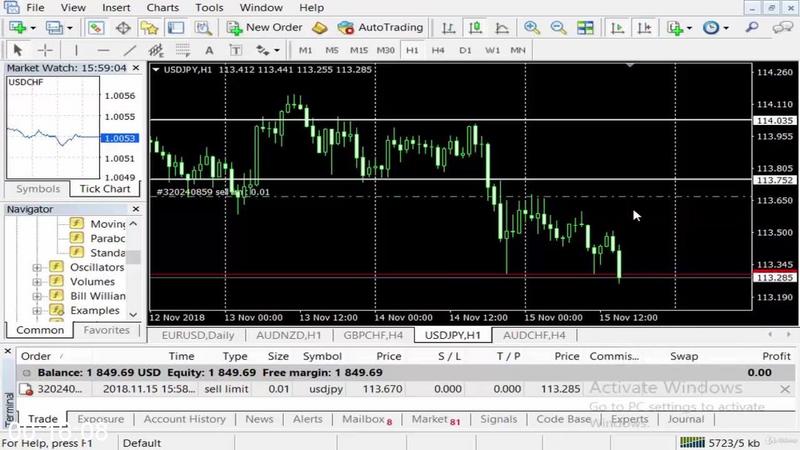Viewport: 800px width, 450px height.
Task: Delete the usdjpy sell limit order
Action: [785, 389]
